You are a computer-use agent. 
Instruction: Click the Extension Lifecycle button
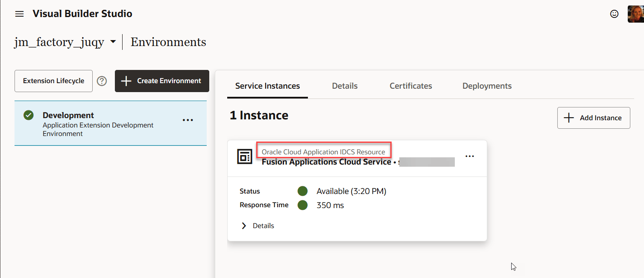pyautogui.click(x=53, y=81)
